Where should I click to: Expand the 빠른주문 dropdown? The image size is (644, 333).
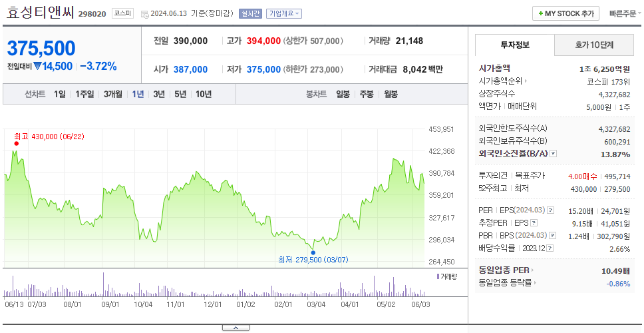click(x=625, y=13)
